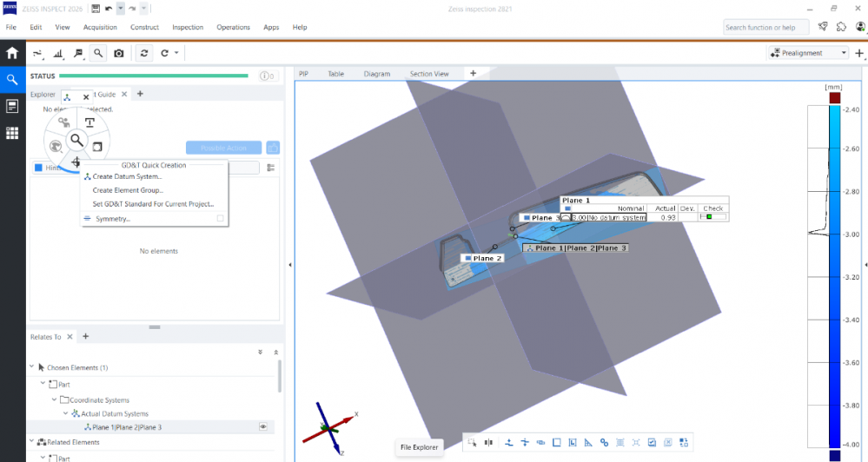This screenshot has height=462, width=868.
Task: Click the magnifier in radial menu center
Action: point(76,139)
